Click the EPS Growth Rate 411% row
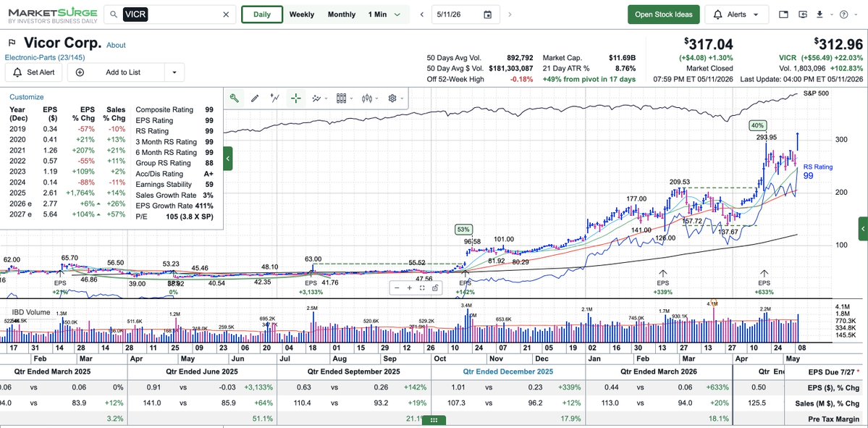This screenshot has height=428, width=868. [x=174, y=206]
